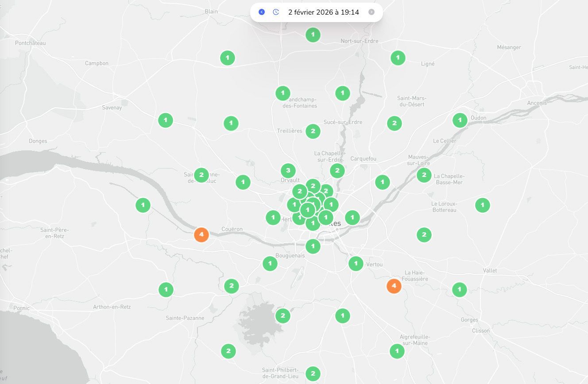Click the Le Cellier town label
The image size is (588, 384).
coord(445,141)
